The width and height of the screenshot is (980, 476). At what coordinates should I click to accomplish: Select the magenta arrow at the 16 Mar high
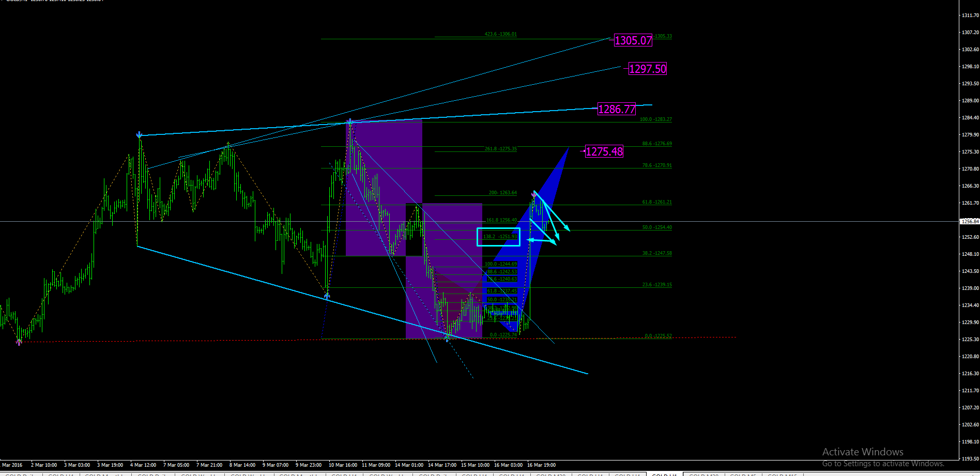534,195
